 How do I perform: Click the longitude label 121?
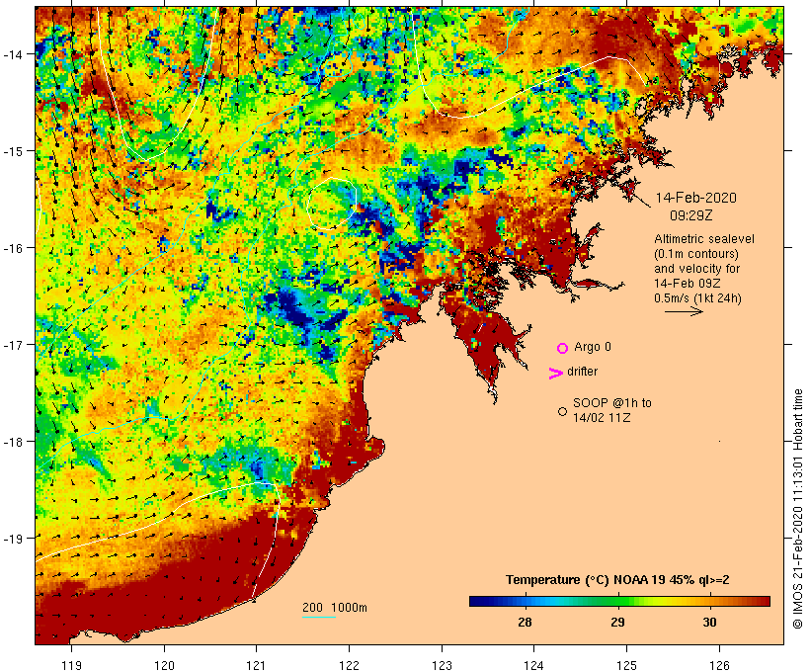point(256,665)
